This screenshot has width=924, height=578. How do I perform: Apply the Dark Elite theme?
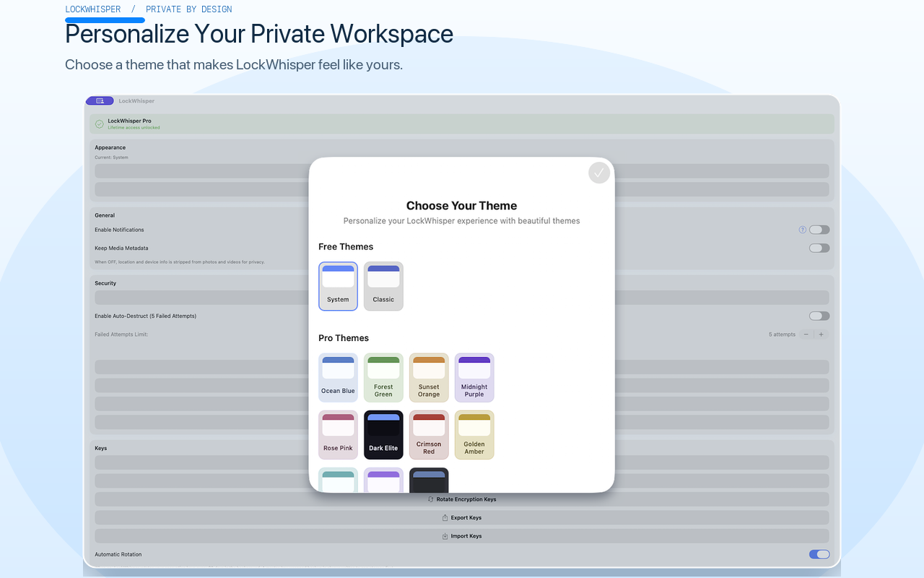point(383,435)
